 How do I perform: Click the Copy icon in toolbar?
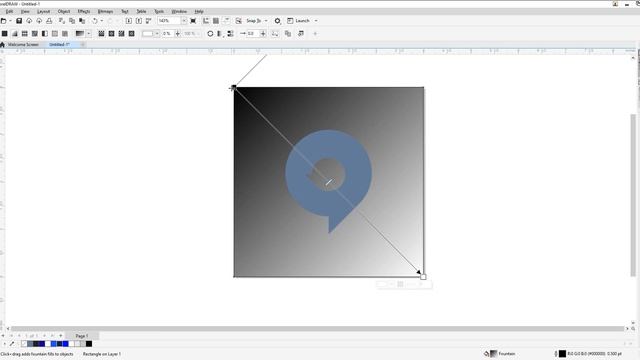pos(72,20)
